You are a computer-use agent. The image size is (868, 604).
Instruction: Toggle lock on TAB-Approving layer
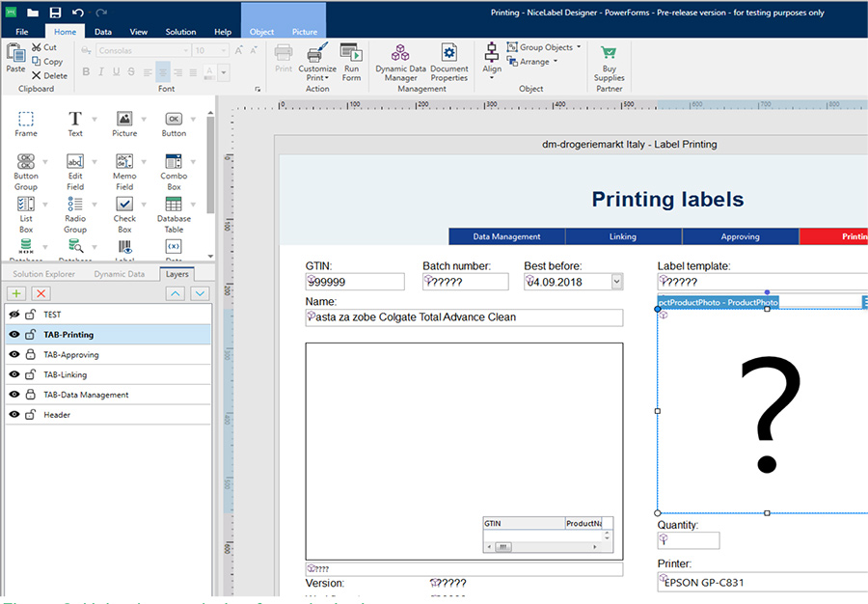click(31, 354)
